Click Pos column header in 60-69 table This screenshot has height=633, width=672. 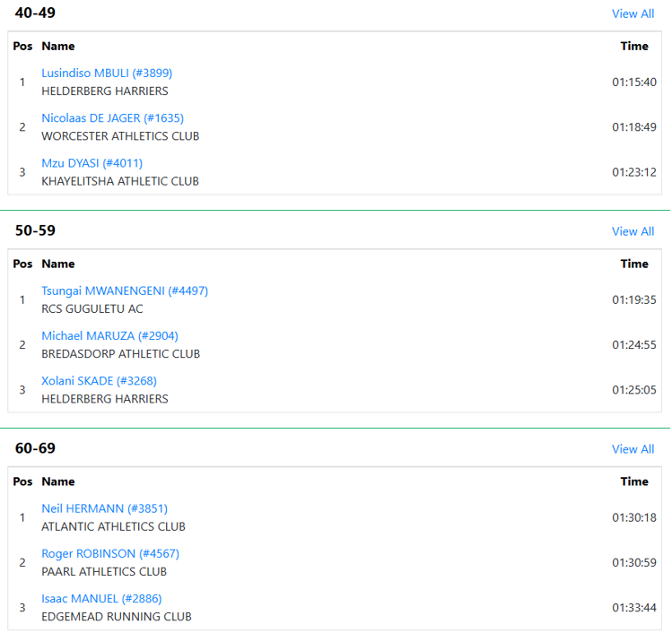[x=22, y=481]
